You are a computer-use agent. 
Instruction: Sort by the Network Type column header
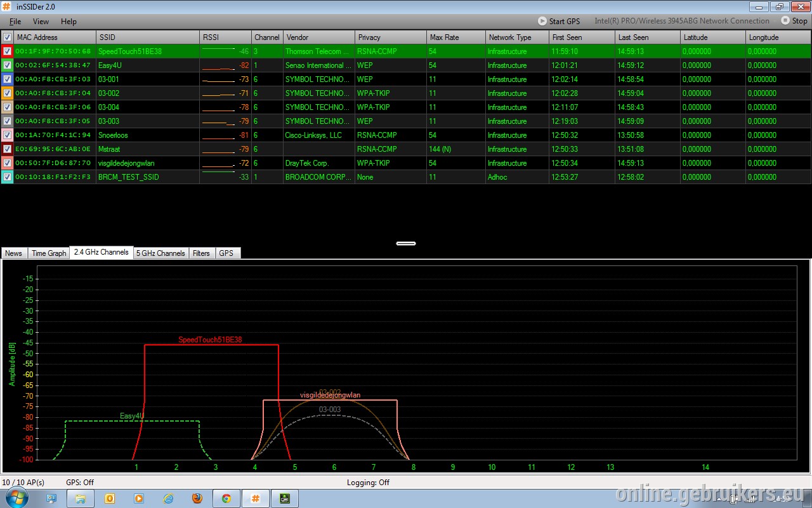[x=518, y=37]
